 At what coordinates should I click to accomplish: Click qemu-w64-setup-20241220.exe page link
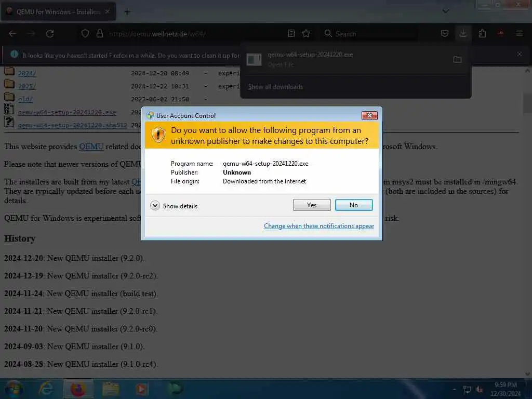pos(67,112)
